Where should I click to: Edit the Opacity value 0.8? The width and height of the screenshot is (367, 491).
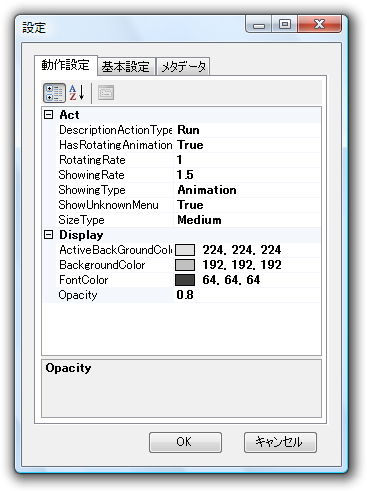pyautogui.click(x=247, y=295)
